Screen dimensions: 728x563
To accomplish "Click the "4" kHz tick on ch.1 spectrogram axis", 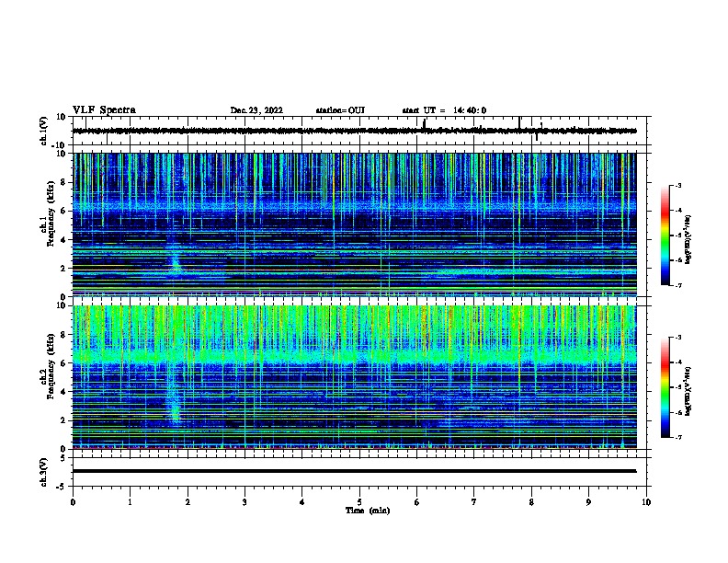I will coord(63,240).
